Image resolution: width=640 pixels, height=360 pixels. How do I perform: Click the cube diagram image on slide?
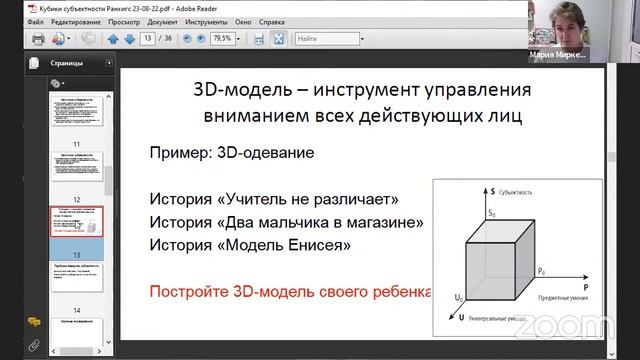(x=517, y=258)
